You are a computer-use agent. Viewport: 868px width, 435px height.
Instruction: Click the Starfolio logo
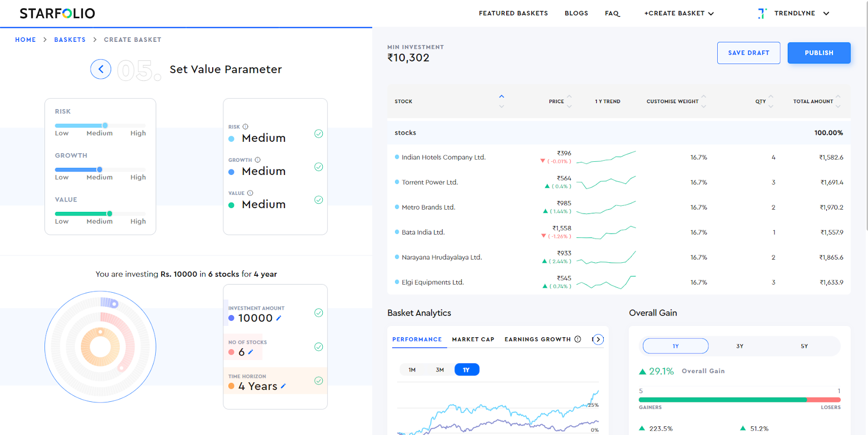[58, 14]
